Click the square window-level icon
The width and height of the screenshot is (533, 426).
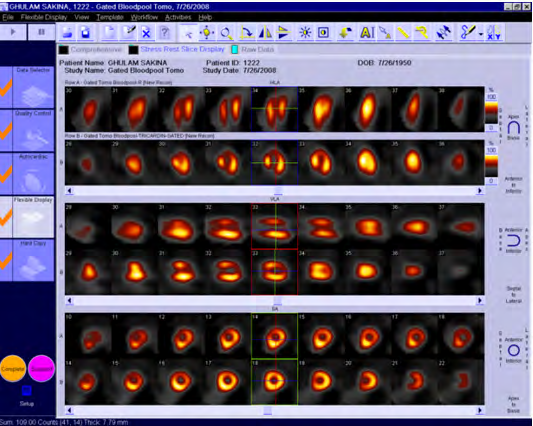pos(323,33)
